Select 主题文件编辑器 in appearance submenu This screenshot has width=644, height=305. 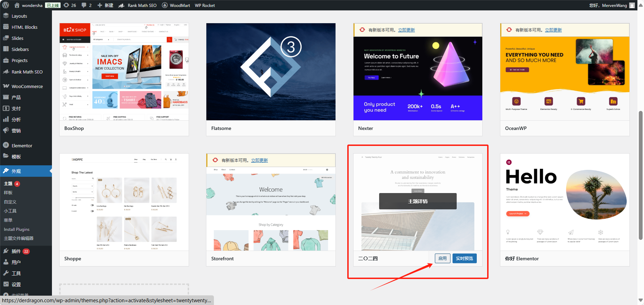(x=19, y=238)
